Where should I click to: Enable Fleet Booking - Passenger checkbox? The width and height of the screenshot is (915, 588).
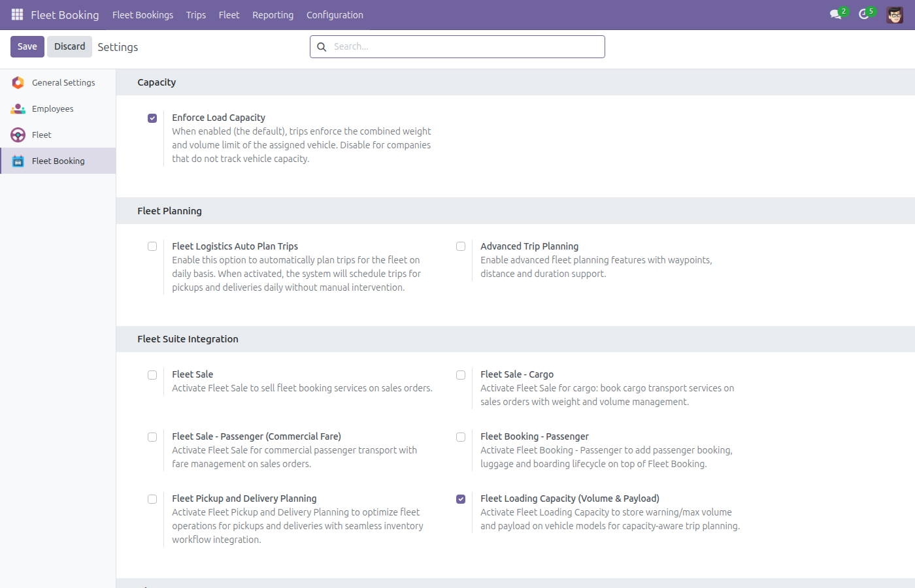tap(461, 437)
